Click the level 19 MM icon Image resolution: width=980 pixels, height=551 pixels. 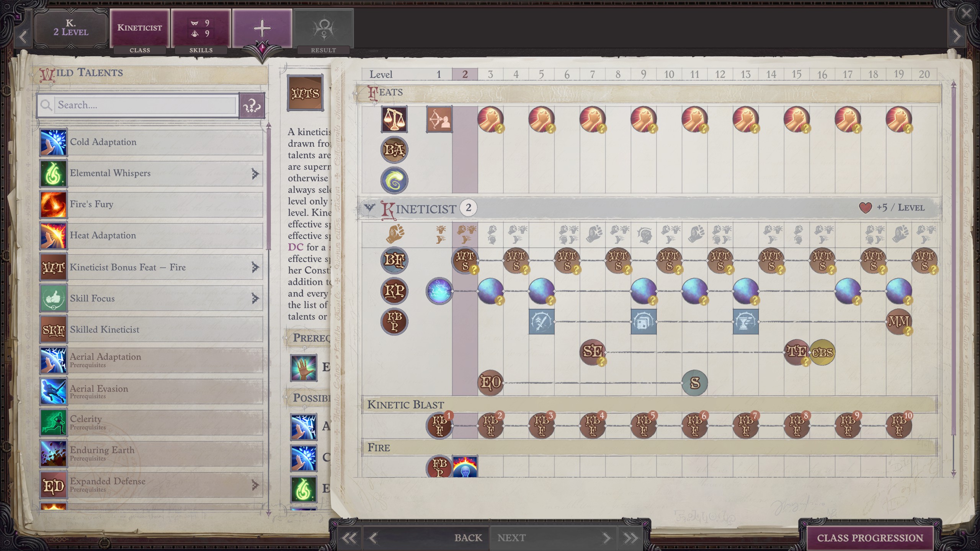coord(898,321)
